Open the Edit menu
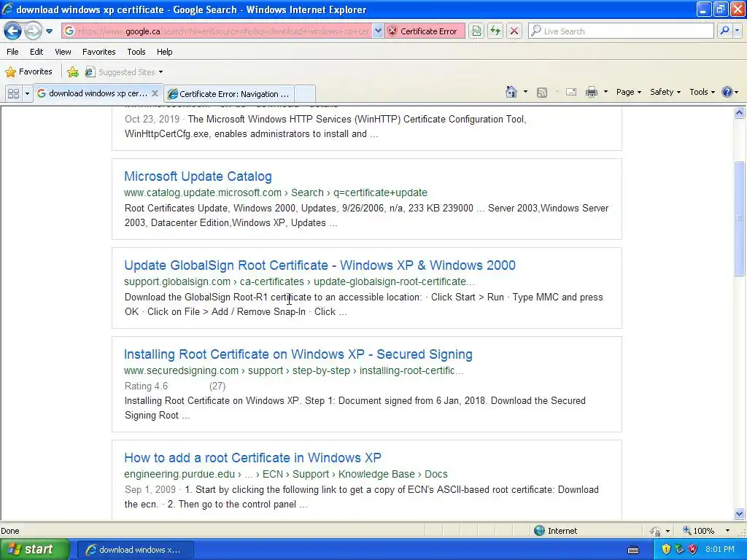The height and width of the screenshot is (560, 747). 36,52
